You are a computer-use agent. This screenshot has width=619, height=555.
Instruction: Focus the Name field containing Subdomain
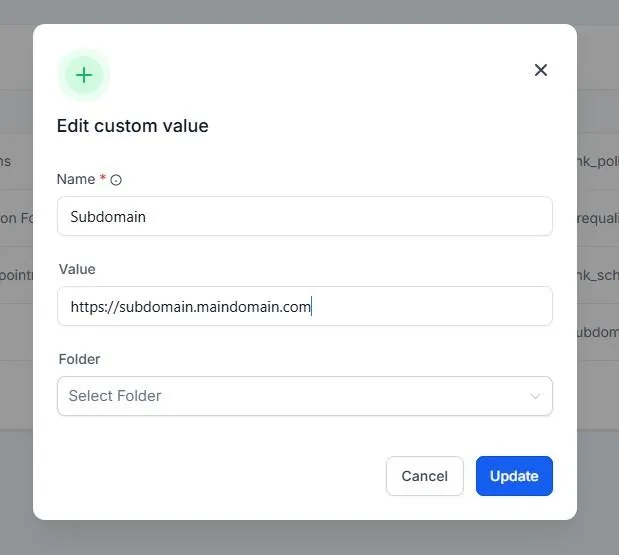coord(305,216)
